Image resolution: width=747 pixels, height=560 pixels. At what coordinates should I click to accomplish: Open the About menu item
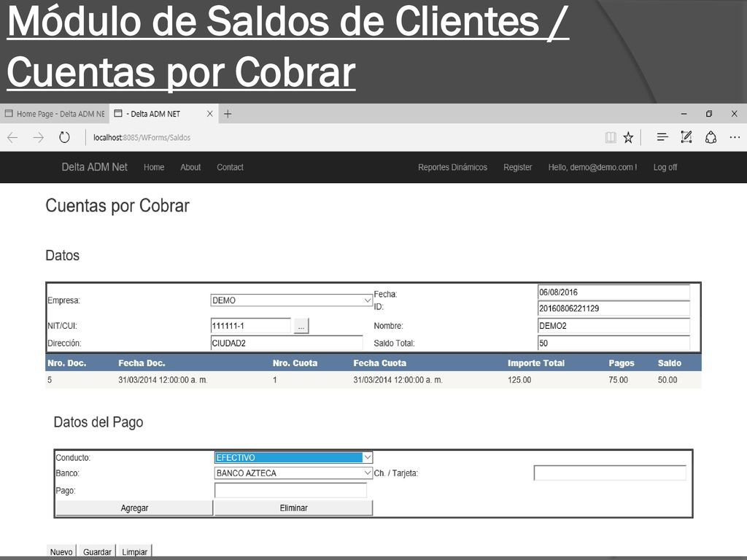[190, 167]
